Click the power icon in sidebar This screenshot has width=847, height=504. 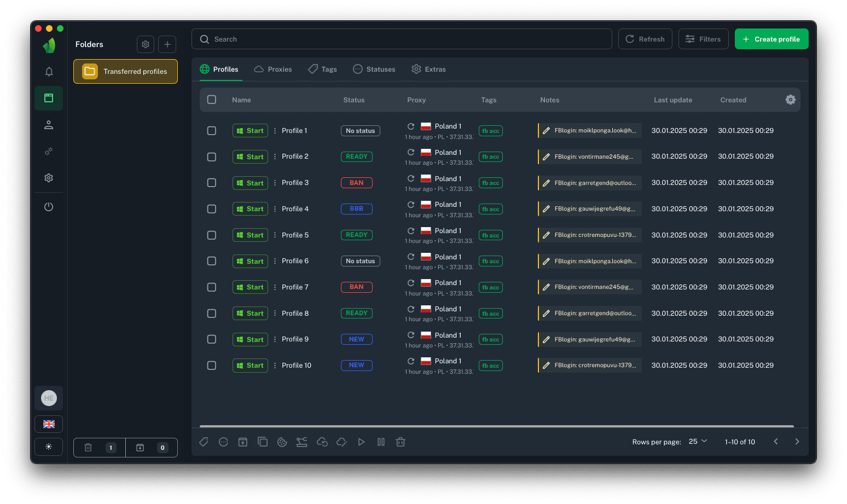click(x=49, y=207)
